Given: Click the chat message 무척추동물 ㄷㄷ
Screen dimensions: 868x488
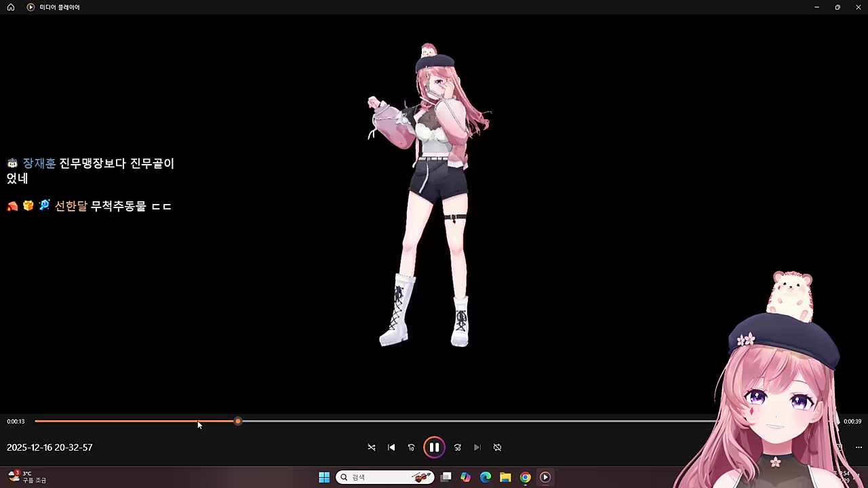Looking at the screenshot, I should point(132,206).
